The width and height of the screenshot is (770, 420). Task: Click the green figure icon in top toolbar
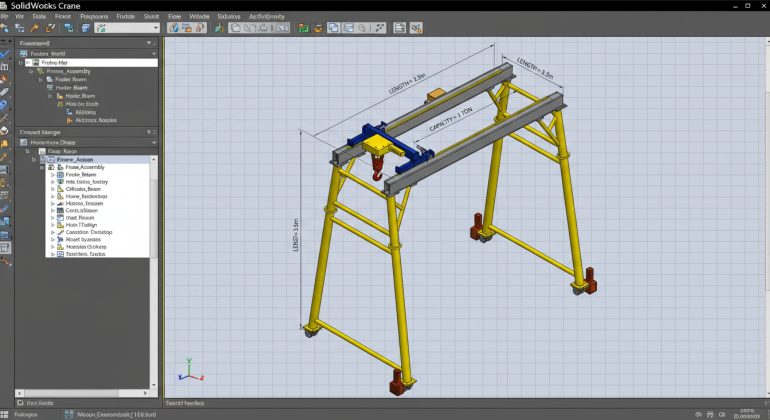pos(219,29)
